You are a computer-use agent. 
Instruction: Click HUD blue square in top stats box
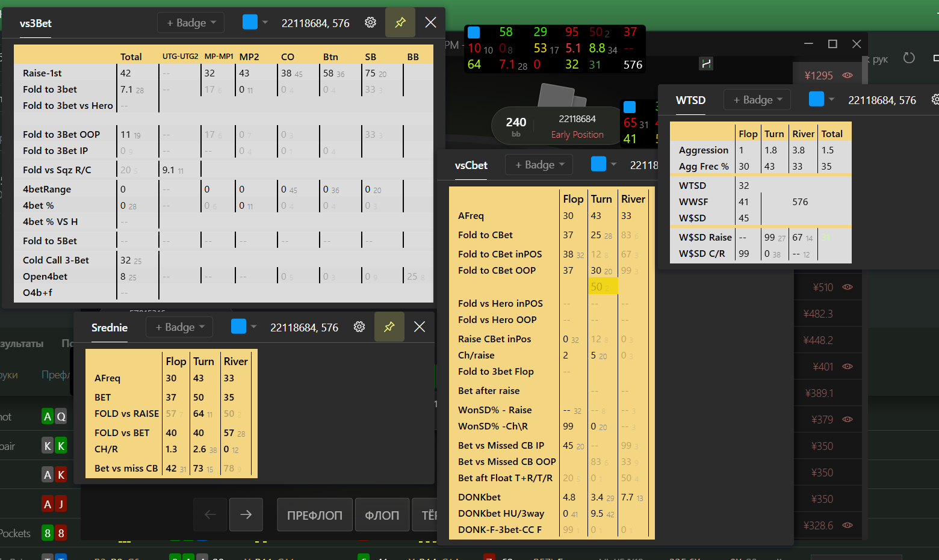pyautogui.click(x=474, y=32)
